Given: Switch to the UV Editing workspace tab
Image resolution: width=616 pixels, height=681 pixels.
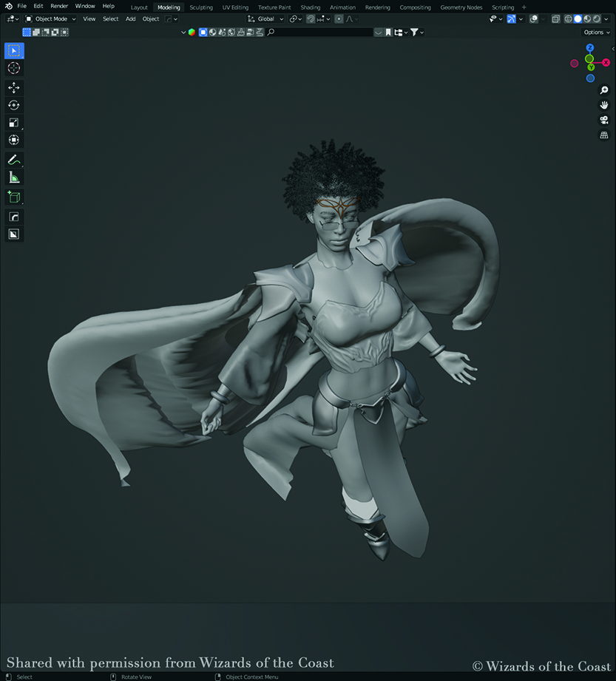Looking at the screenshot, I should pos(235,7).
